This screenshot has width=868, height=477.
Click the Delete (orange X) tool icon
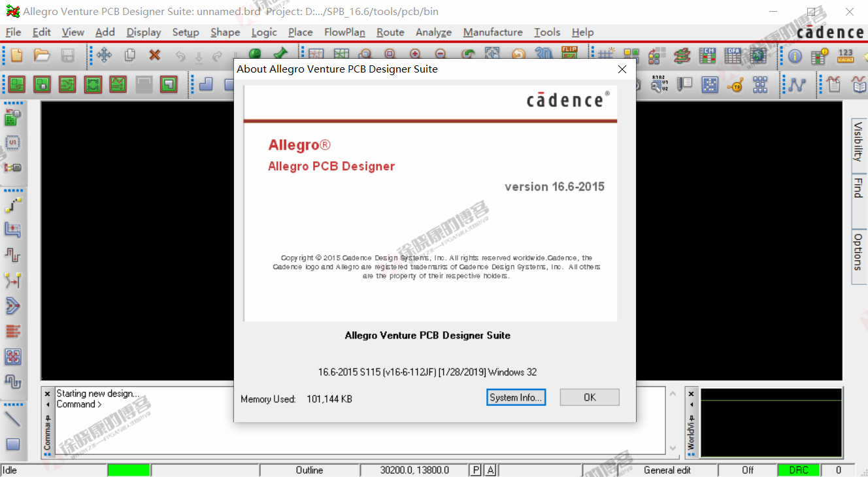155,56
